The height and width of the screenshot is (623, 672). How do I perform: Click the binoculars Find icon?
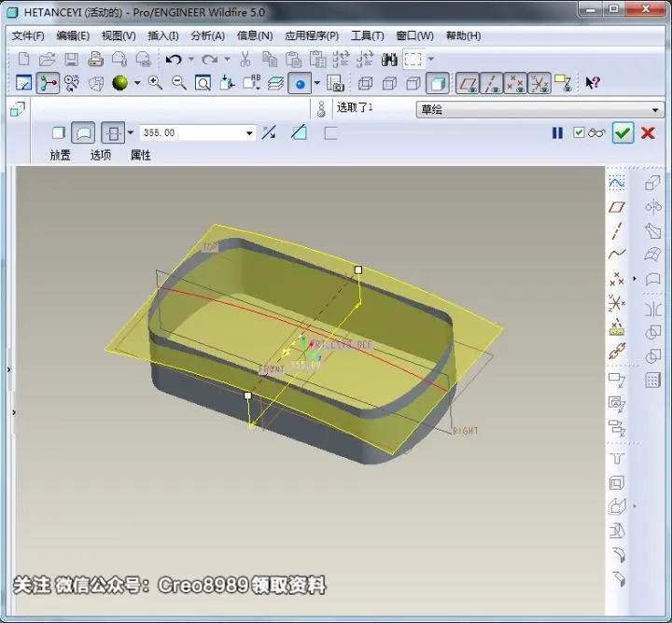(x=389, y=59)
